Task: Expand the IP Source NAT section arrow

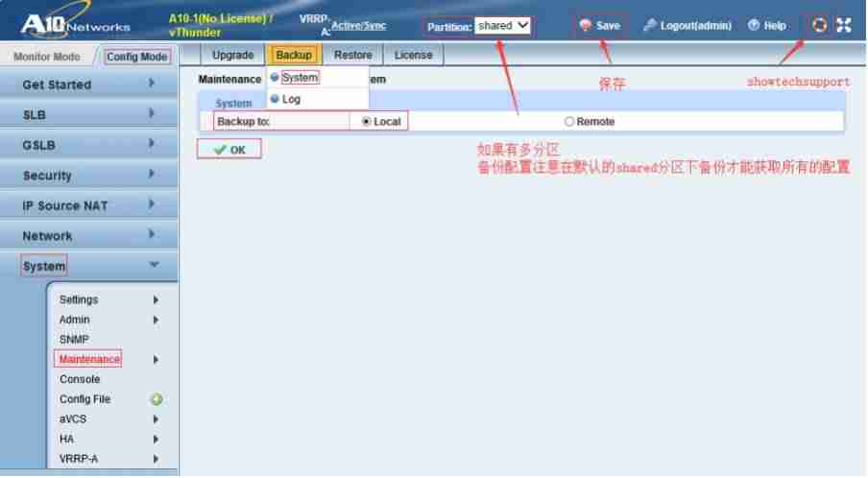Action: [151, 204]
